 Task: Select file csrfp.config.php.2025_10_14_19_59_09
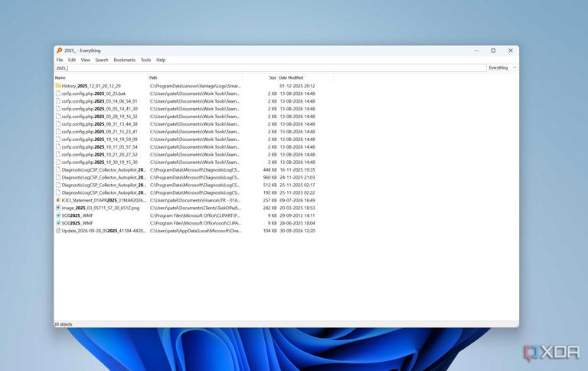[100, 140]
